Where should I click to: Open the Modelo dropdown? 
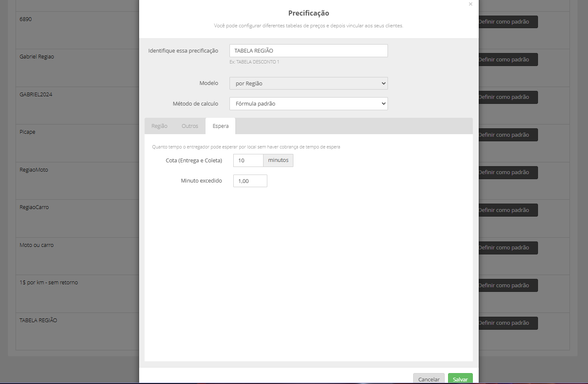point(309,83)
